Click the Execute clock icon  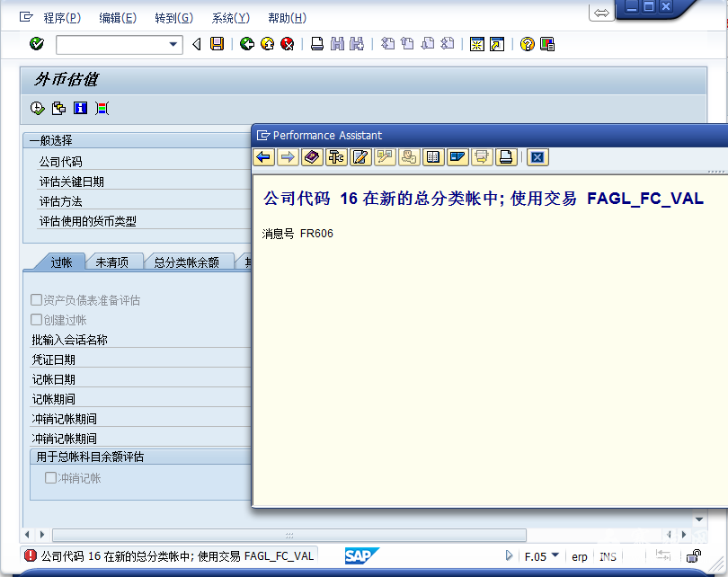coord(37,108)
